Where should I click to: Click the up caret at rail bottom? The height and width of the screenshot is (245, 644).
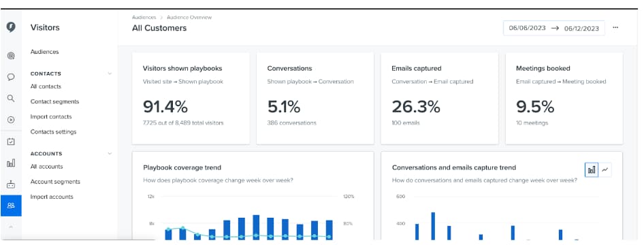tap(11, 227)
